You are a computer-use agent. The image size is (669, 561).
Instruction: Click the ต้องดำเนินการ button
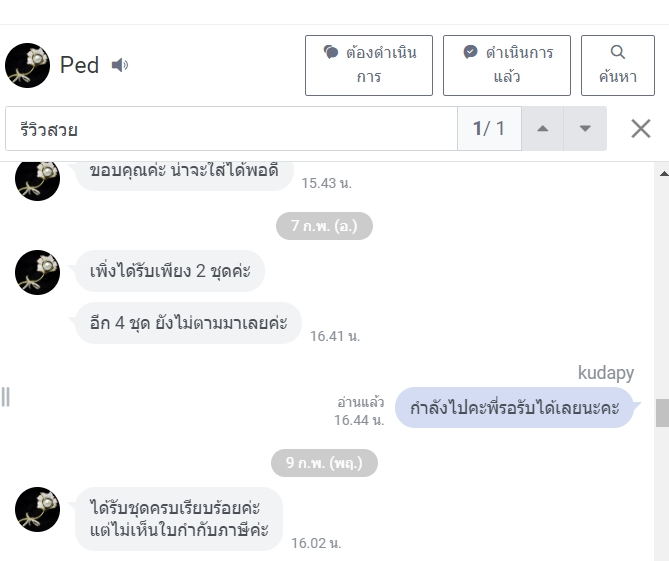coord(369,65)
